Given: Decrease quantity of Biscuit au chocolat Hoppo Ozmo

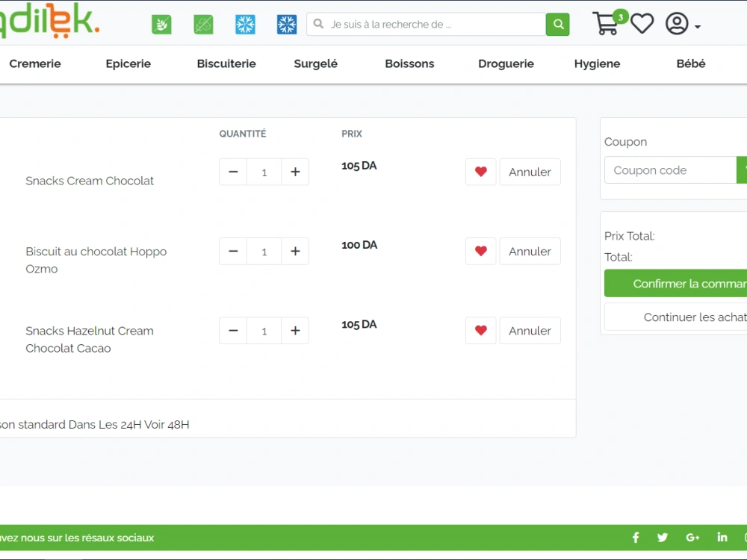Looking at the screenshot, I should coord(232,251).
